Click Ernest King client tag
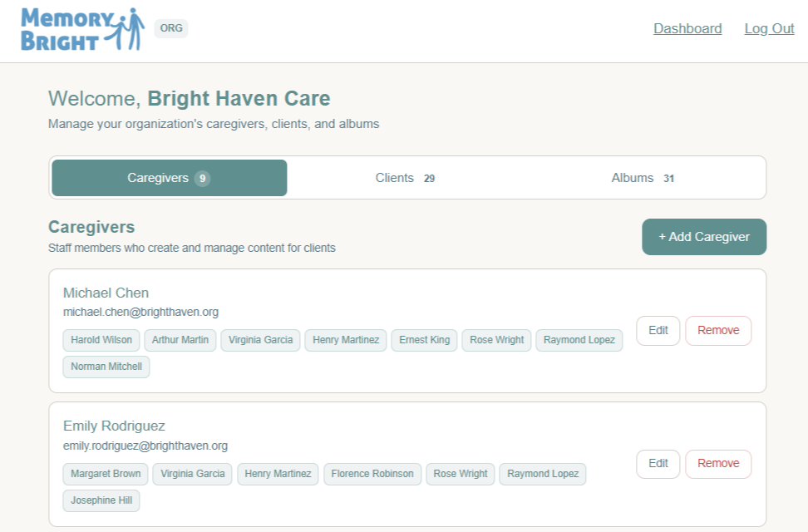This screenshot has width=808, height=532. pos(424,340)
